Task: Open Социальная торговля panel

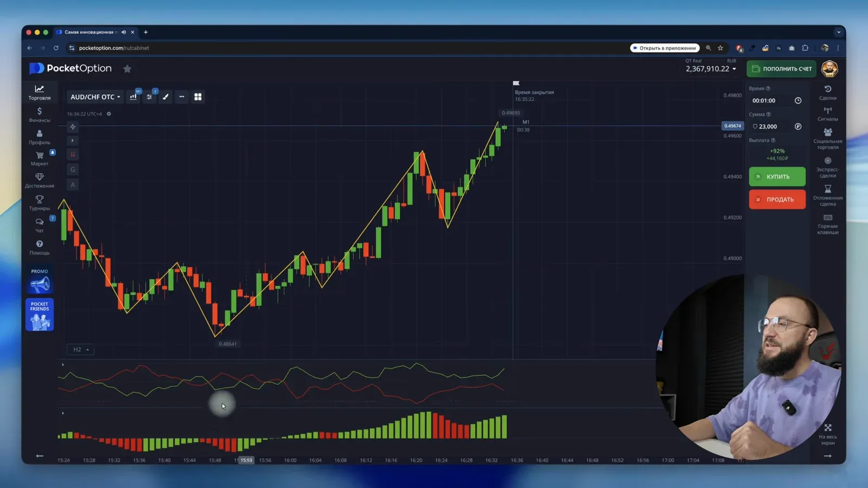Action: pos(827,139)
